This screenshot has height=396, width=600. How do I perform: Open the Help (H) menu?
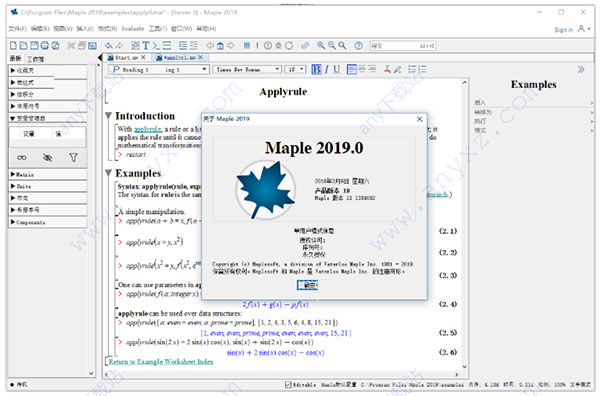[x=206, y=29]
